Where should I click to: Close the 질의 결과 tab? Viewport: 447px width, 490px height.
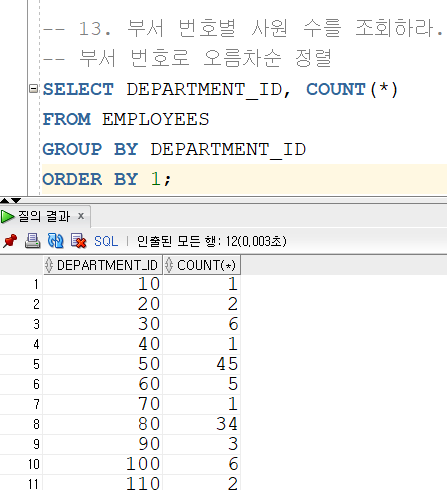[81, 216]
